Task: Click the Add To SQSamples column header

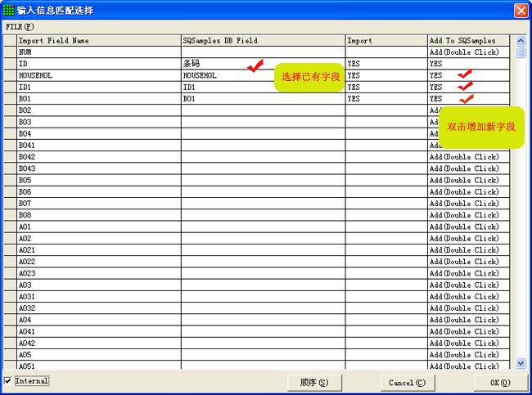Action: point(468,40)
